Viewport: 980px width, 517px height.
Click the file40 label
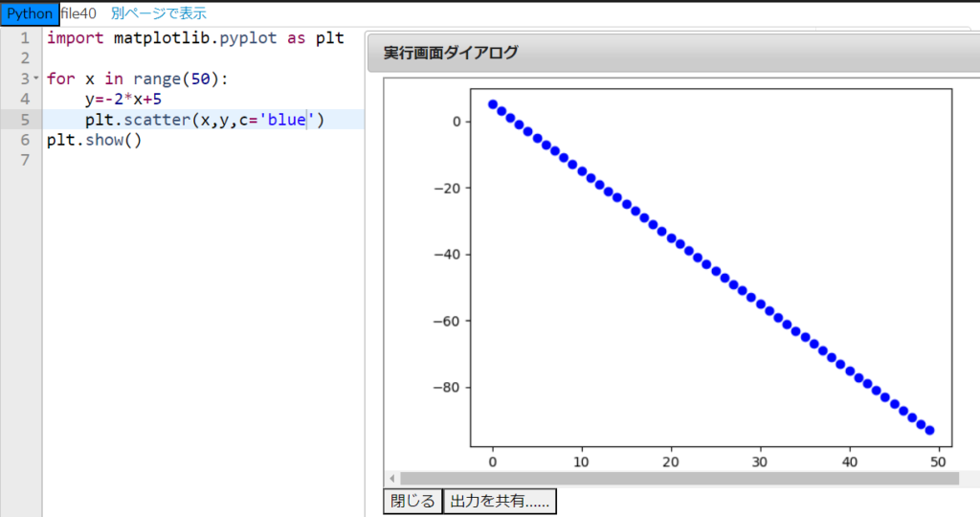click(x=78, y=13)
